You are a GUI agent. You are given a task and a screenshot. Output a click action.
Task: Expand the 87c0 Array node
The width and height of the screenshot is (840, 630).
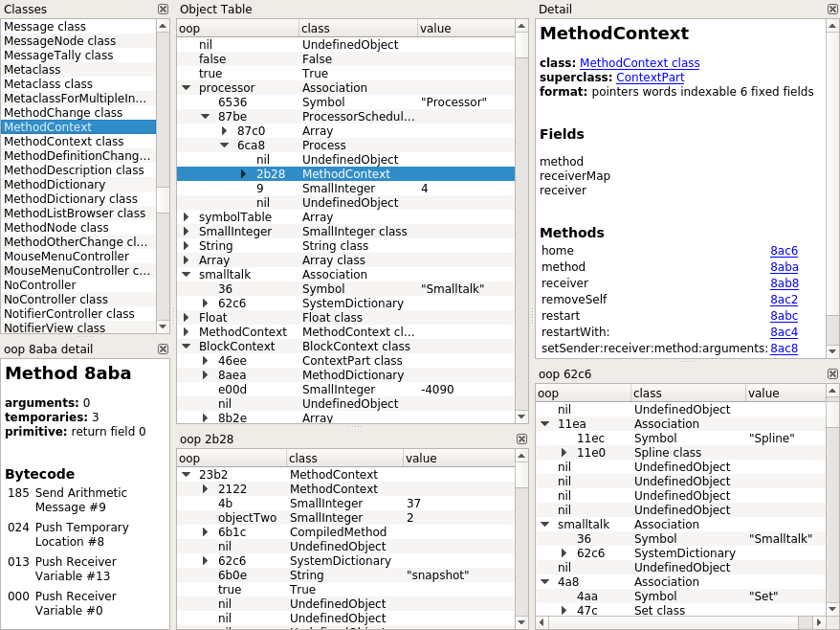coord(225,131)
